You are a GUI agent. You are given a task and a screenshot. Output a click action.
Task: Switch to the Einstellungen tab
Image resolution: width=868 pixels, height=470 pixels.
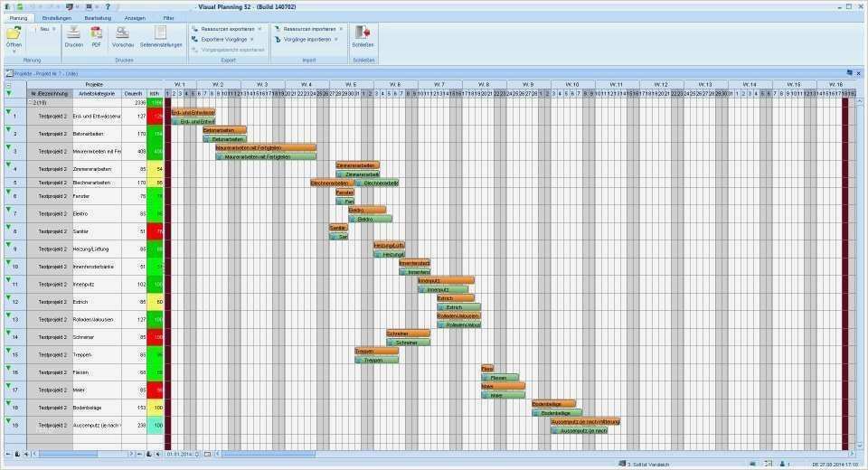56,18
